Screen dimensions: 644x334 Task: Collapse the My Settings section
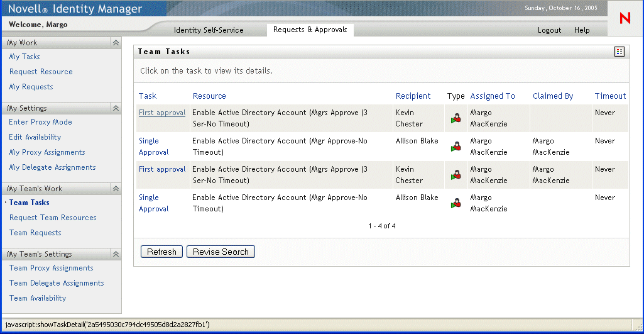(x=116, y=108)
